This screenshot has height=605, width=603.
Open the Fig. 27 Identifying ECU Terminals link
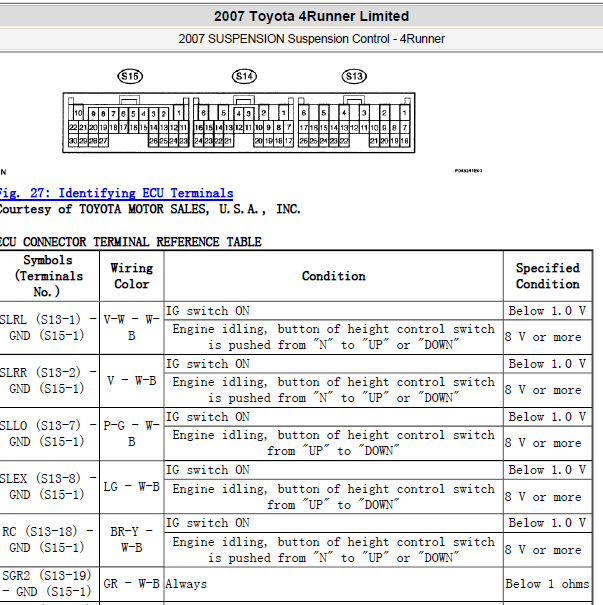pyautogui.click(x=116, y=193)
